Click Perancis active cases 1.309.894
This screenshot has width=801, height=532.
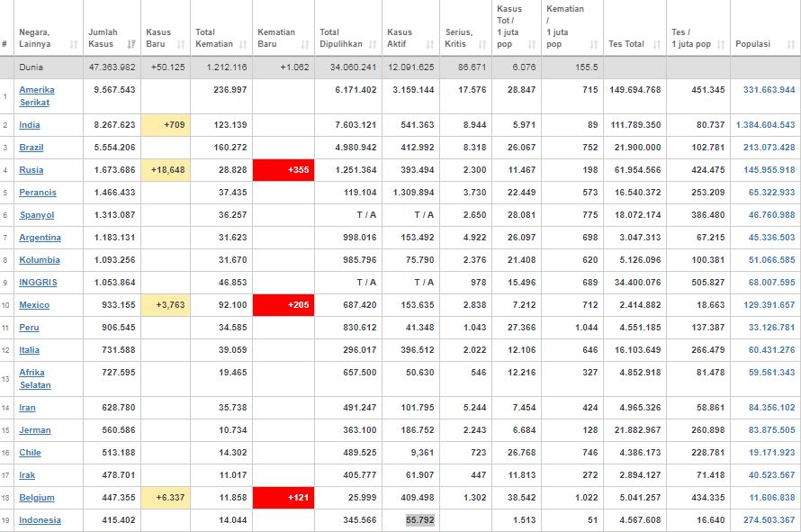click(414, 193)
